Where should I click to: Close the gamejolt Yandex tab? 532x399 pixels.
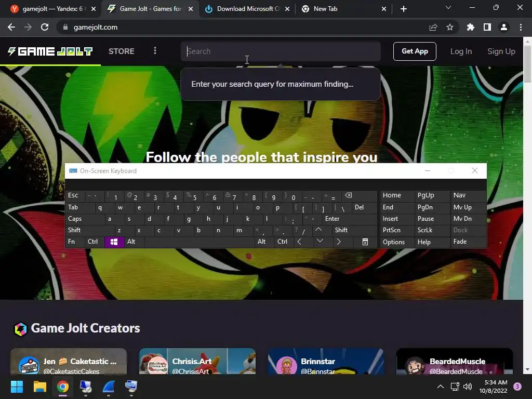click(94, 9)
